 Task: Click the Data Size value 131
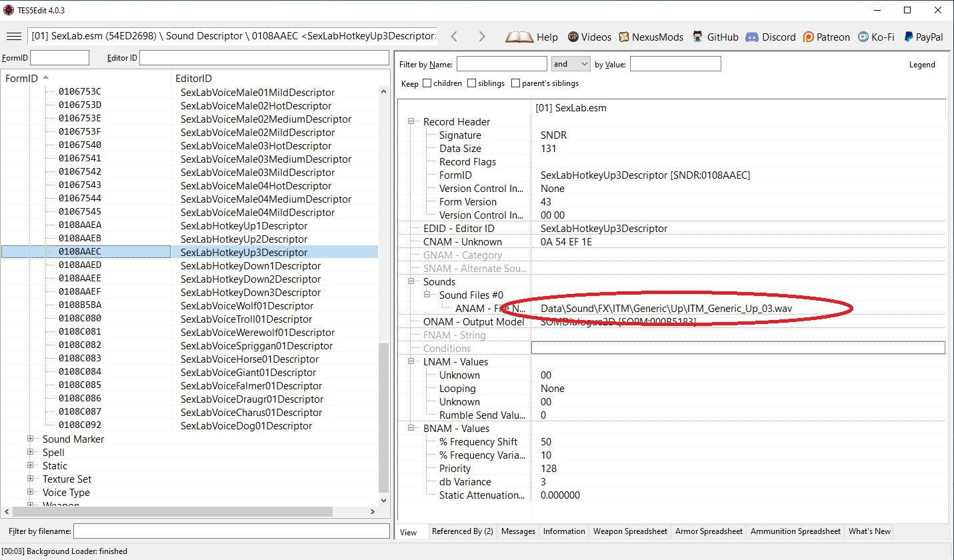point(548,149)
